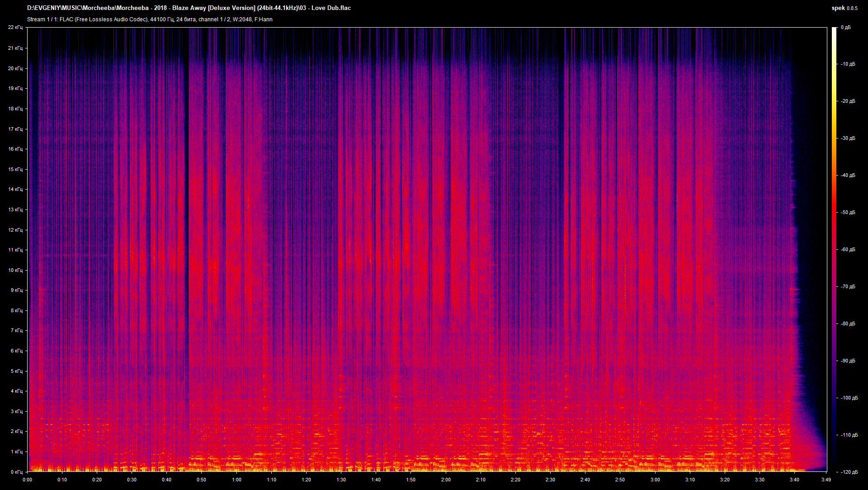Click the '-40 дБ' level label
Image resolution: width=868 pixels, height=490 pixels.
pyautogui.click(x=848, y=176)
